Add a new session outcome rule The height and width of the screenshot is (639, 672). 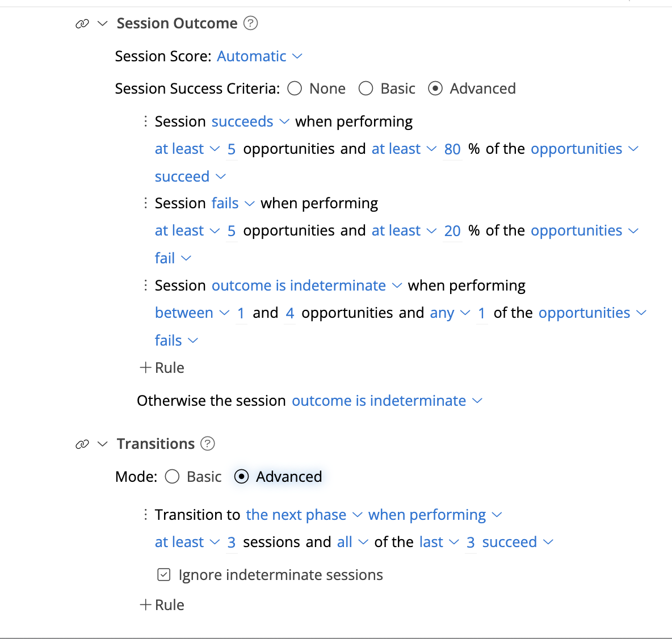pyautogui.click(x=162, y=368)
